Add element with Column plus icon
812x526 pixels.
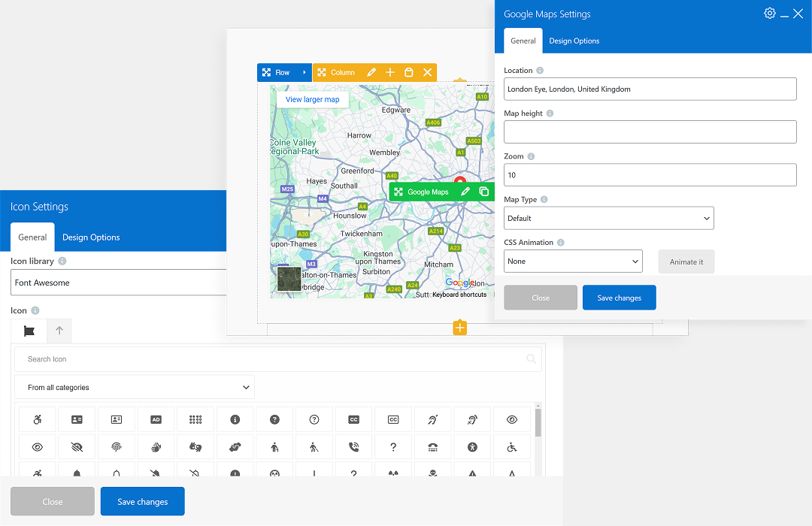[390, 72]
